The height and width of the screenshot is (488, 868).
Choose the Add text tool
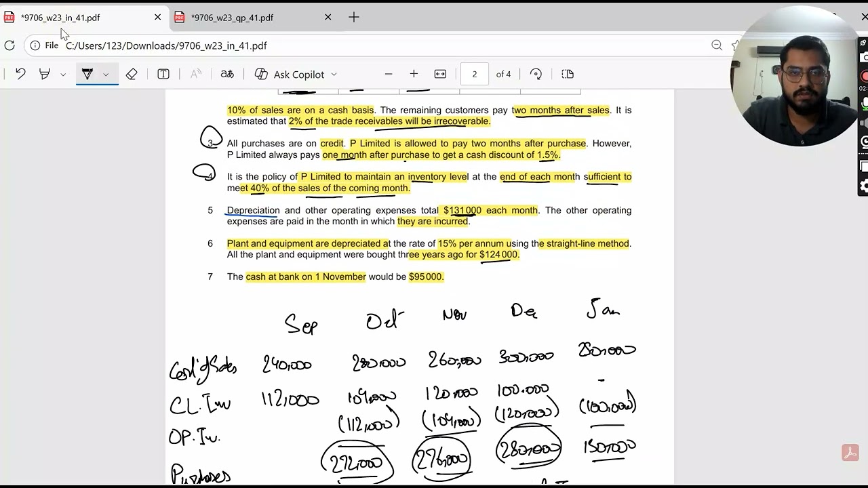coord(163,74)
